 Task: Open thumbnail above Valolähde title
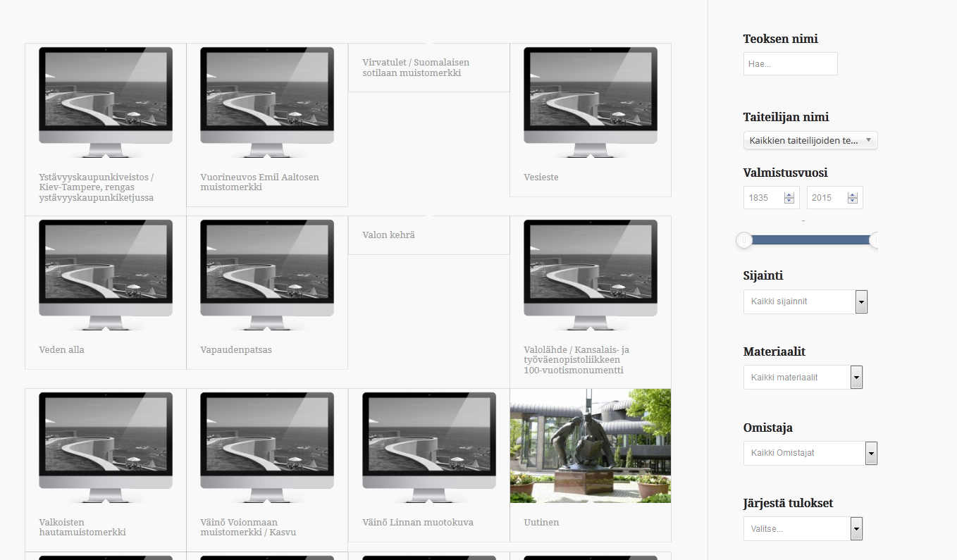click(591, 275)
